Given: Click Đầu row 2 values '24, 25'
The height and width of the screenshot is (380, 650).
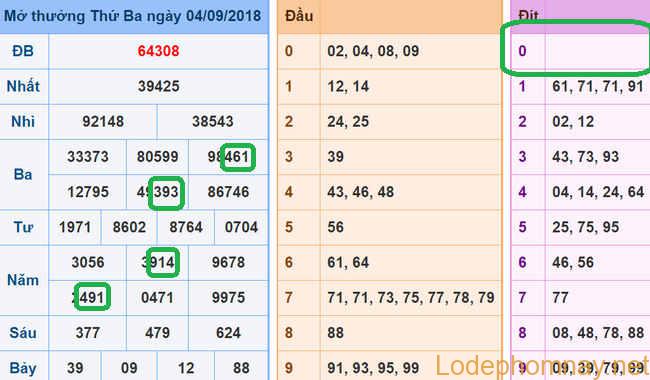Looking at the screenshot, I should coord(348,121).
